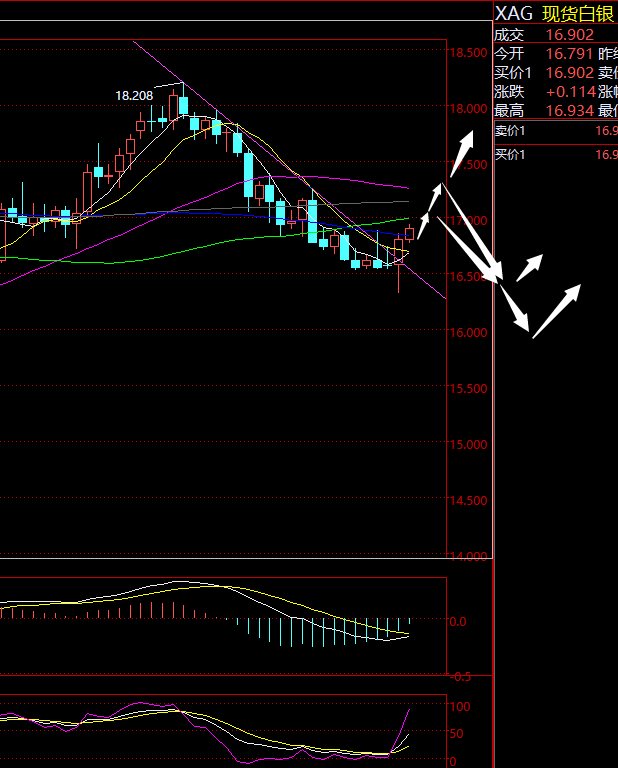Click the 14.500 price axis label
This screenshot has width=618, height=768.
click(x=469, y=501)
